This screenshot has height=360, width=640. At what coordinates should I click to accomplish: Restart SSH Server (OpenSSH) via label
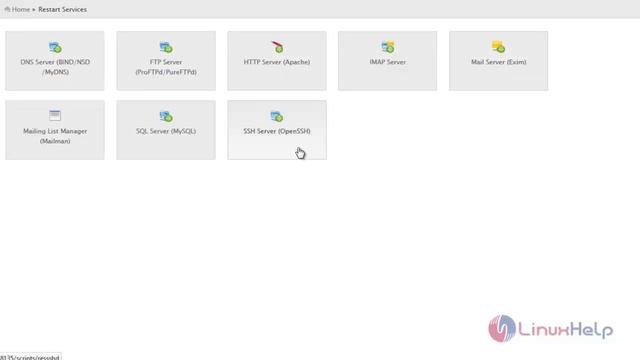coord(277,131)
